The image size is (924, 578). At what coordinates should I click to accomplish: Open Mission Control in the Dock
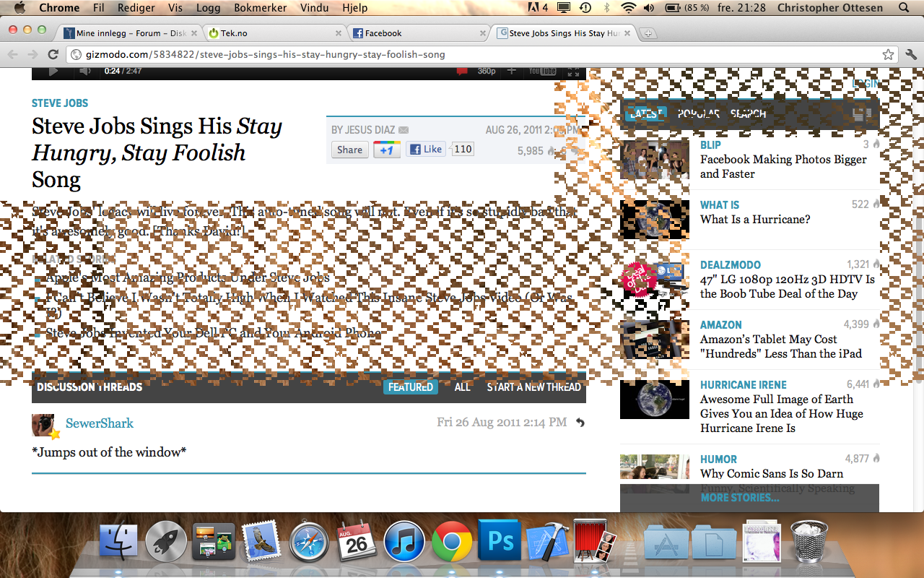click(x=214, y=543)
